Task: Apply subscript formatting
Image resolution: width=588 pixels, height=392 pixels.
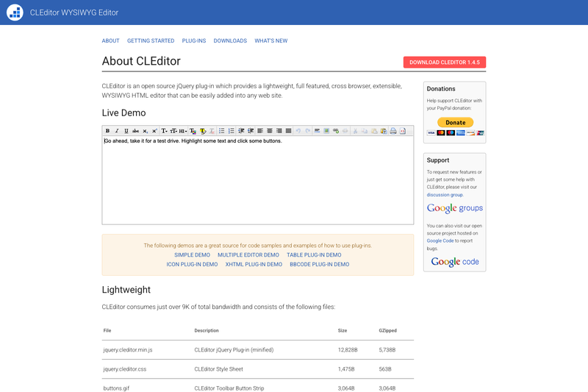Action: coord(145,131)
